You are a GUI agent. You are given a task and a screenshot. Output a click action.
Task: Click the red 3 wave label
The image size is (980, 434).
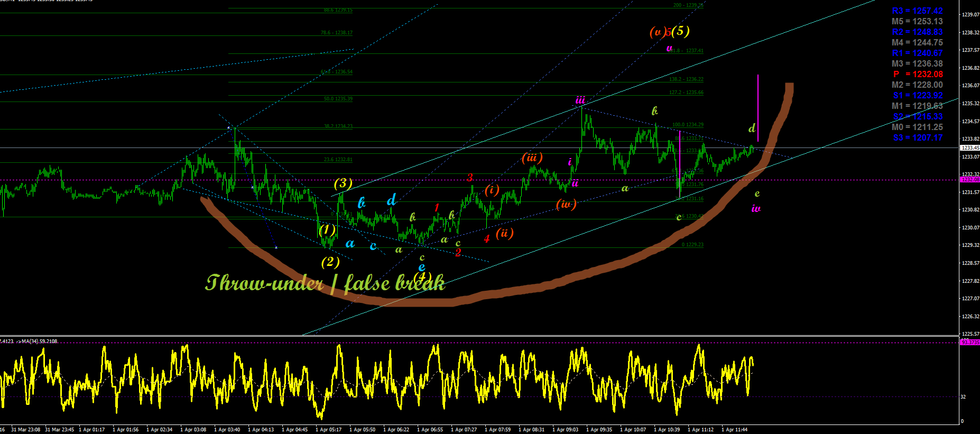coord(470,178)
